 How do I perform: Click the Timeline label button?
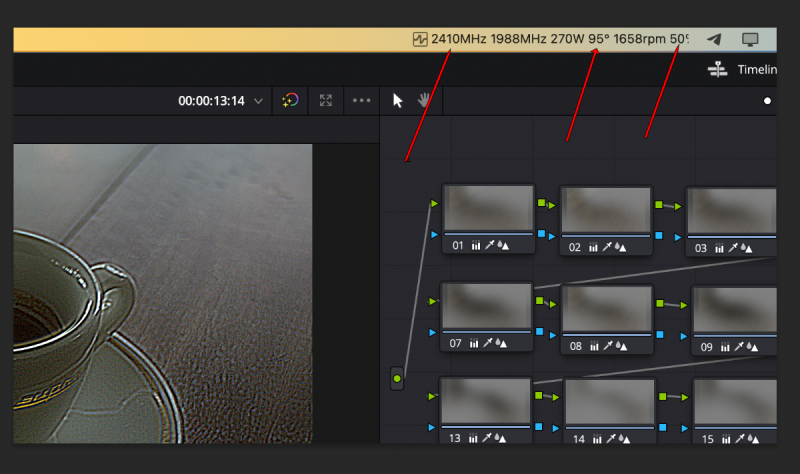(x=757, y=70)
